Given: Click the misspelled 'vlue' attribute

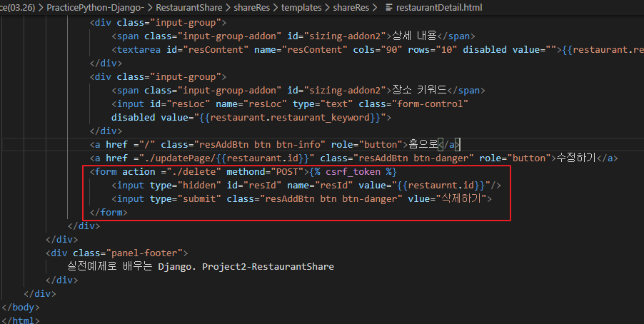Looking at the screenshot, I should coord(418,198).
